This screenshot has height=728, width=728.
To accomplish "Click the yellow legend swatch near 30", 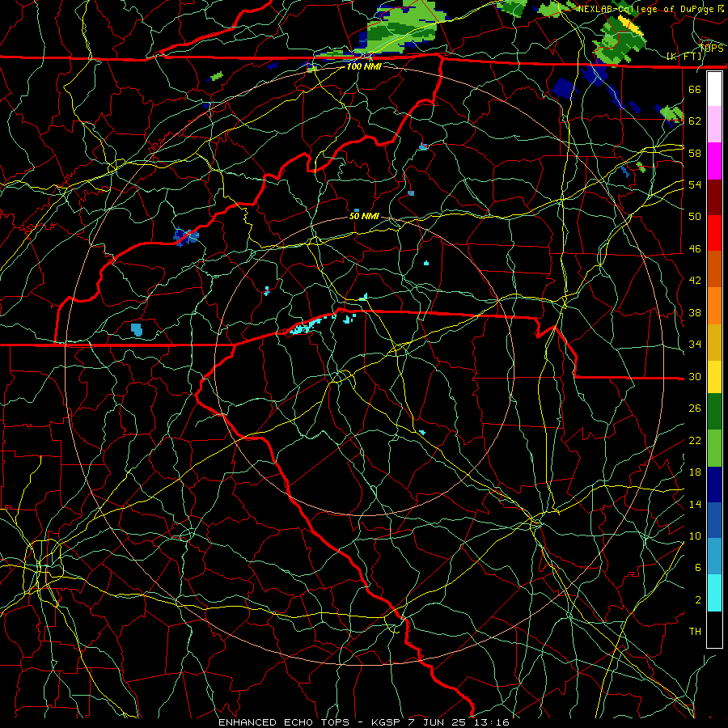I will tap(714, 377).
